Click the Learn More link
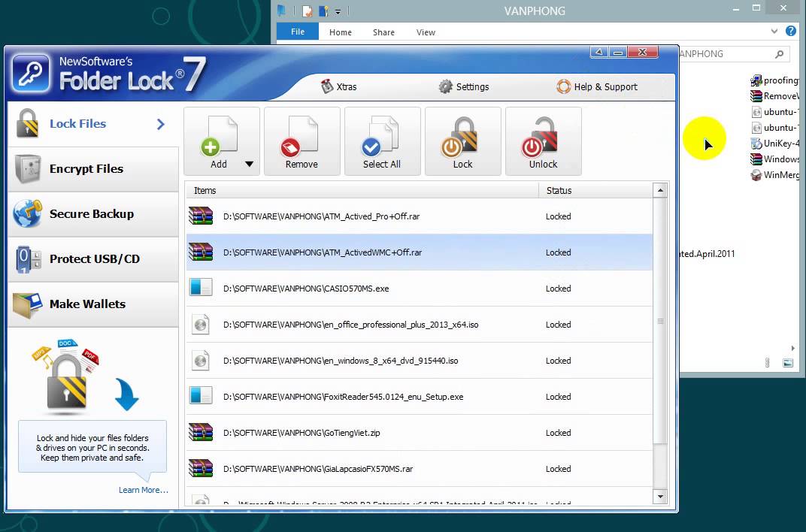The height and width of the screenshot is (532, 806). tap(144, 490)
